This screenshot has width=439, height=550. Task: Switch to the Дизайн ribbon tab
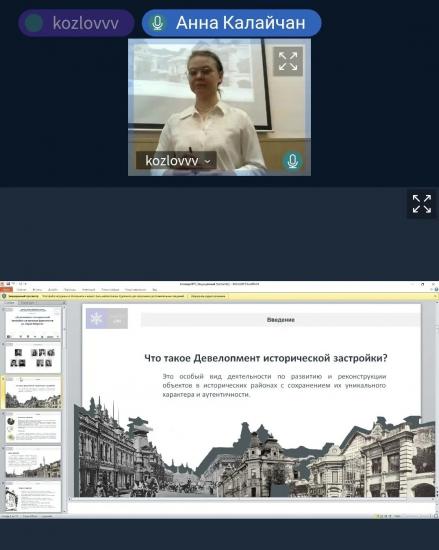53,290
